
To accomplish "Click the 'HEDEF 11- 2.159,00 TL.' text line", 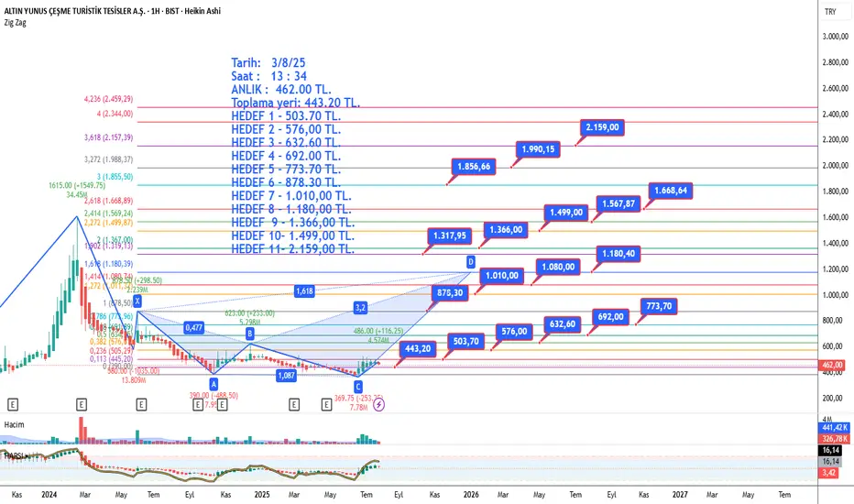I will click(292, 249).
